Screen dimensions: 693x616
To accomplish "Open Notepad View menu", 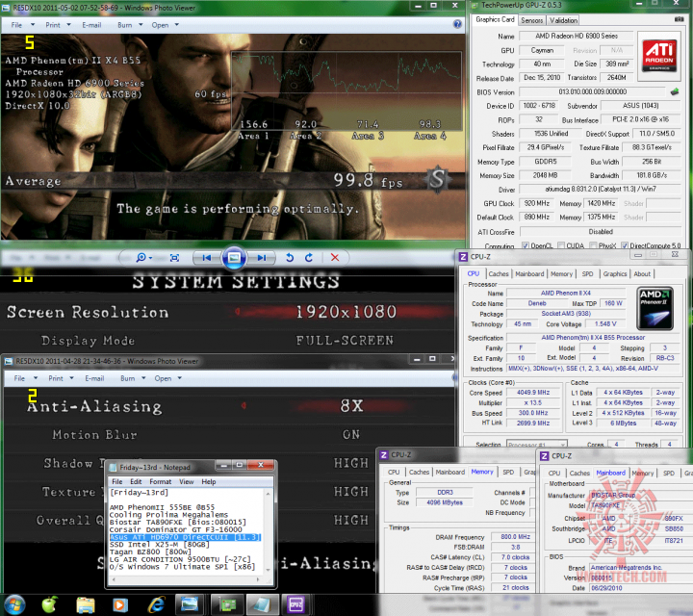I will coord(186,481).
